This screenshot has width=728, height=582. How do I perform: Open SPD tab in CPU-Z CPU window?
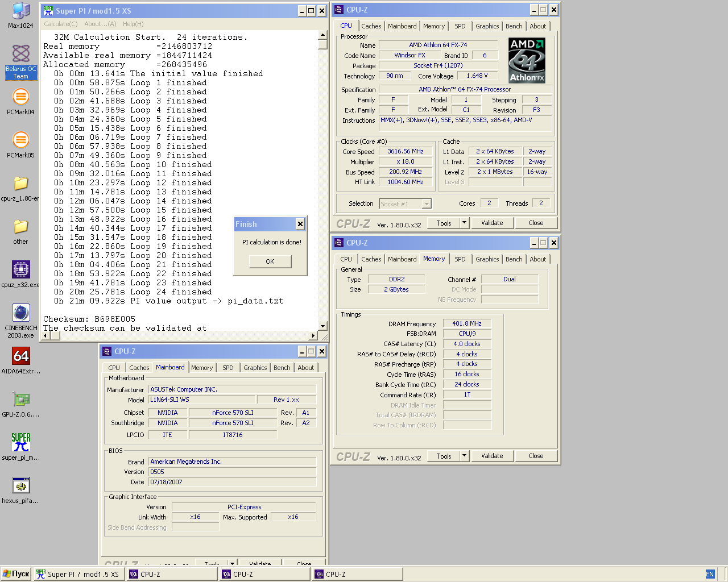pos(460,26)
